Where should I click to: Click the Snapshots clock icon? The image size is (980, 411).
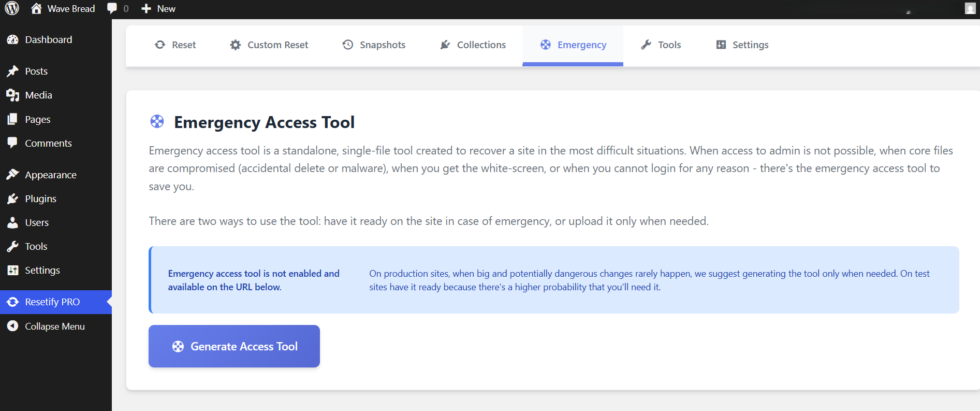(x=348, y=45)
